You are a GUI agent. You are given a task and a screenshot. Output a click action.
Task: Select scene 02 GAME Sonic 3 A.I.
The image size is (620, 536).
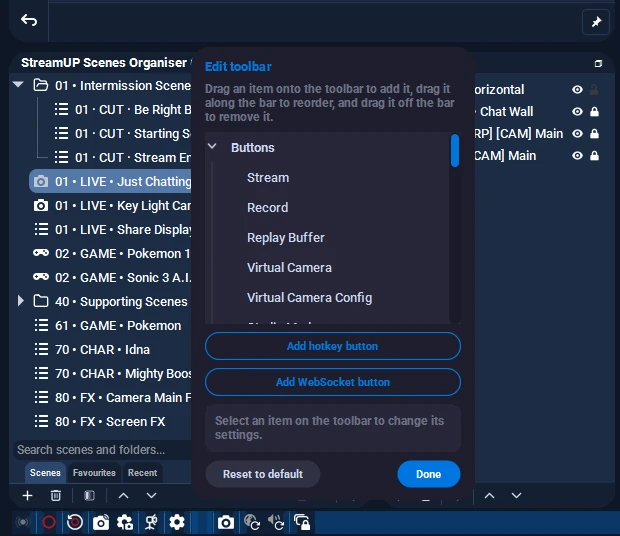[112, 277]
